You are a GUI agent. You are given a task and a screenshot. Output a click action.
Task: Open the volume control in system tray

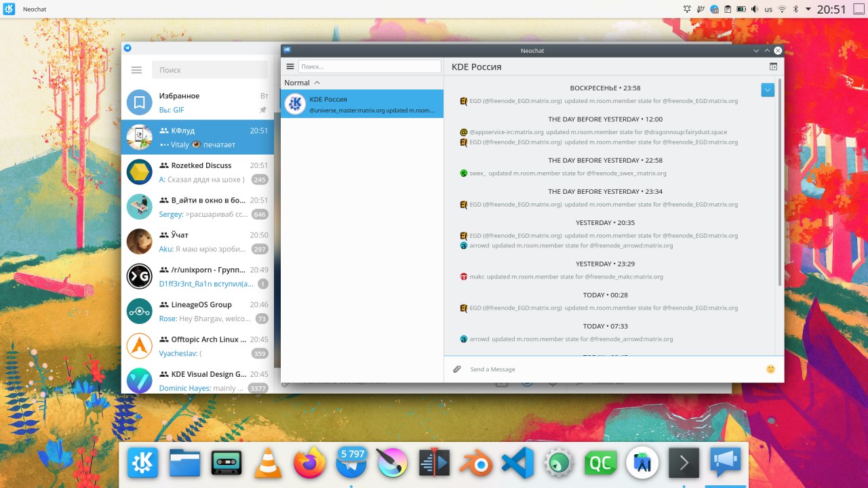coord(755,9)
